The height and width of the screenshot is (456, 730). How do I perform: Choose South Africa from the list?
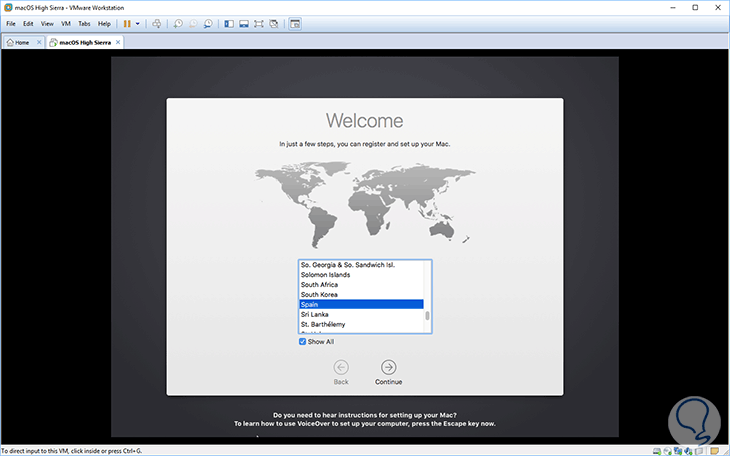(x=361, y=285)
